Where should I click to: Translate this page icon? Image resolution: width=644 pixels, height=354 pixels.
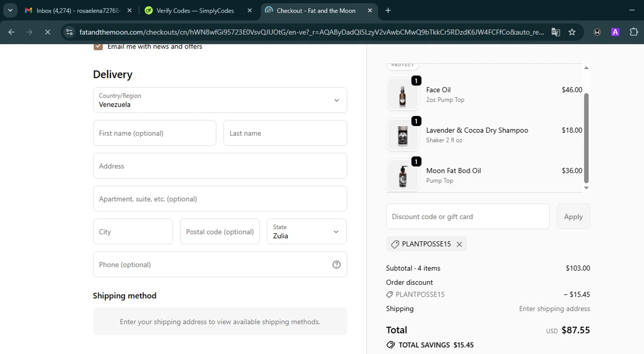coord(556,32)
